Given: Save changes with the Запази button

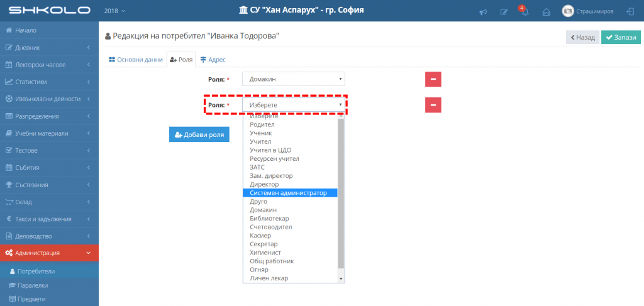Looking at the screenshot, I should point(621,37).
